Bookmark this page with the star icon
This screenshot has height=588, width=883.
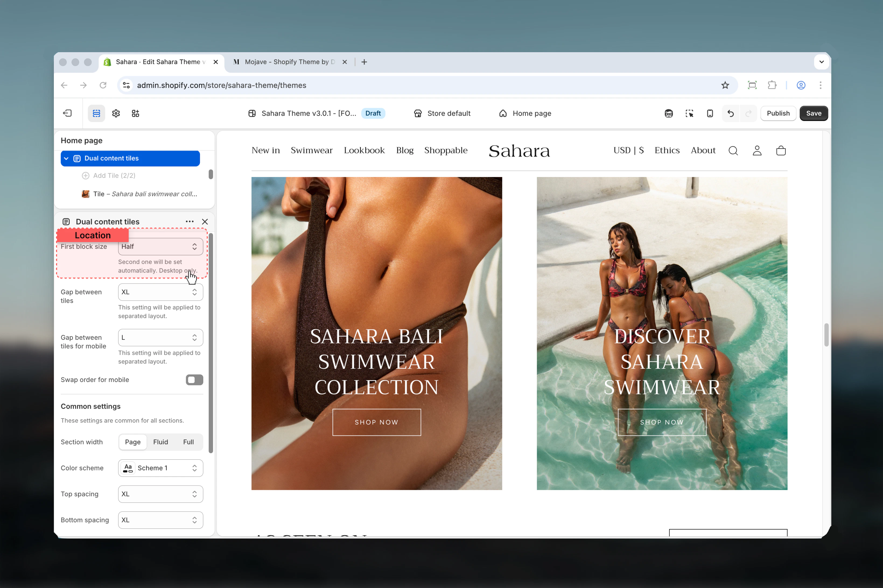(x=725, y=85)
